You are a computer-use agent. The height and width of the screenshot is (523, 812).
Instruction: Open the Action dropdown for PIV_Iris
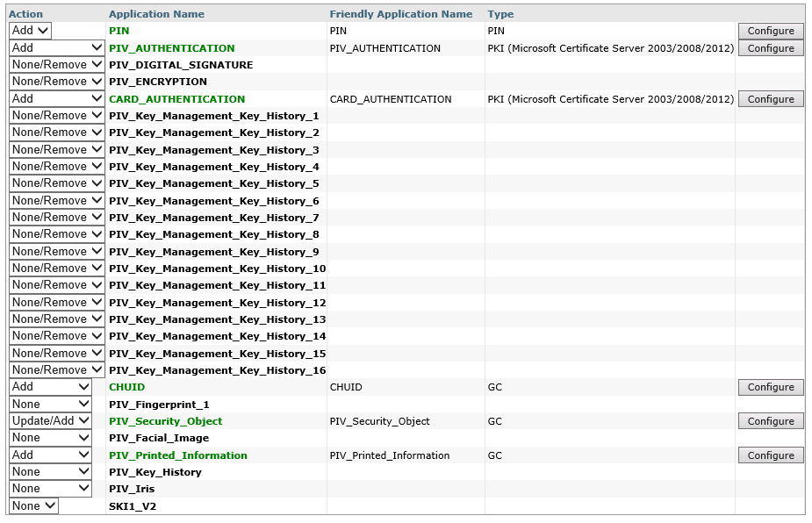point(50,489)
